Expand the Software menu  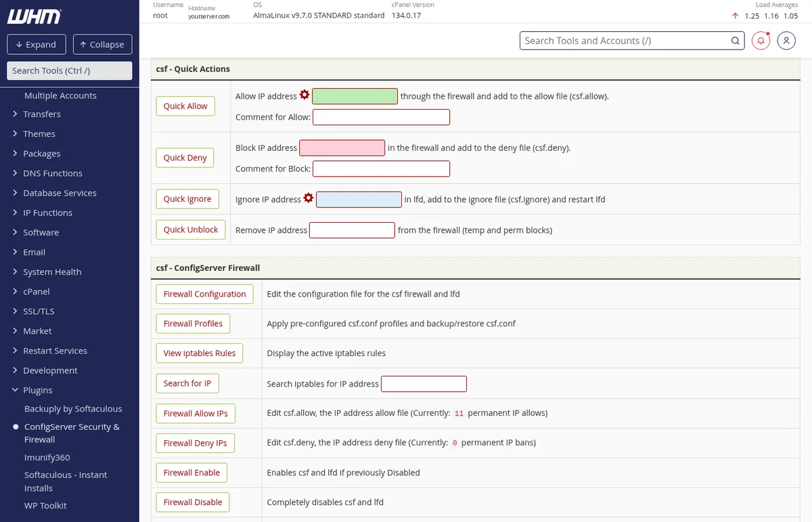[x=41, y=232]
